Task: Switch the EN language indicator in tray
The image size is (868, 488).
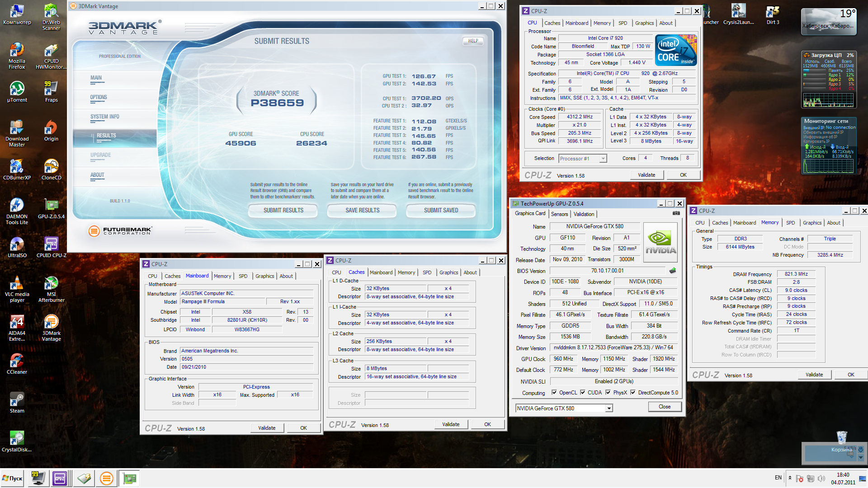Action: click(x=778, y=478)
